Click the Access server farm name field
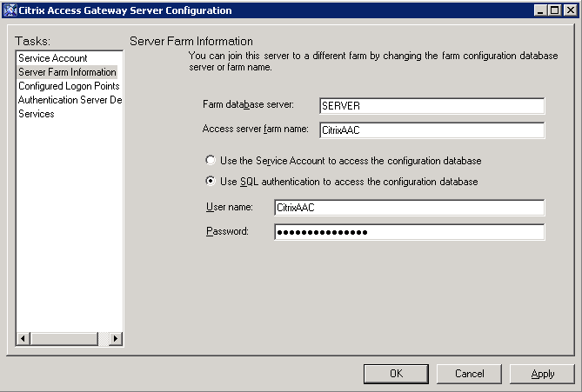 432,130
